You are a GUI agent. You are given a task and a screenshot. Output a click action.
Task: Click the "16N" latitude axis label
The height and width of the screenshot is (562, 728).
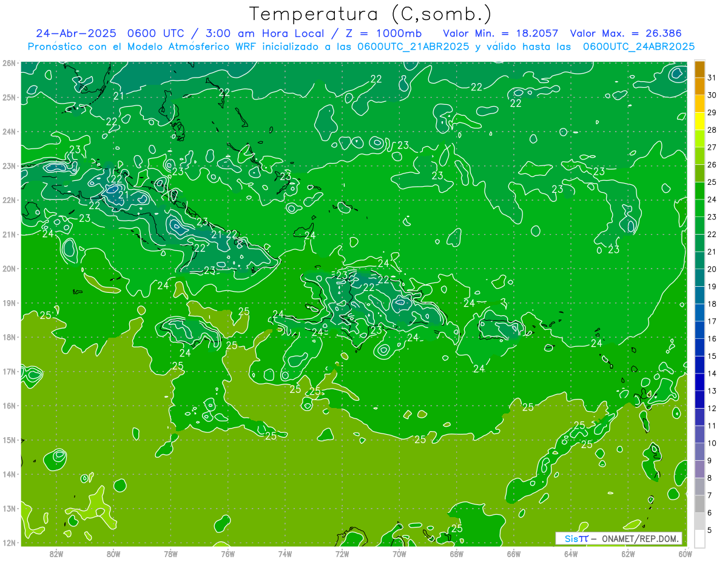click(9, 406)
